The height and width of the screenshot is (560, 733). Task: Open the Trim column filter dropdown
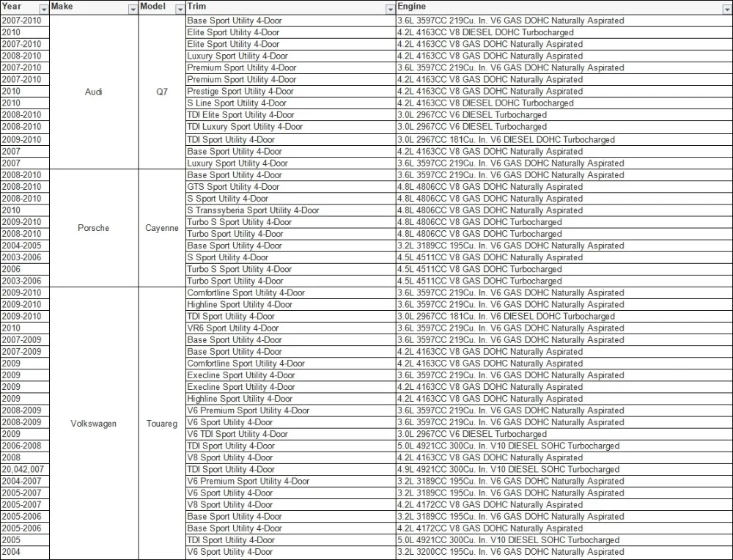[x=391, y=10]
